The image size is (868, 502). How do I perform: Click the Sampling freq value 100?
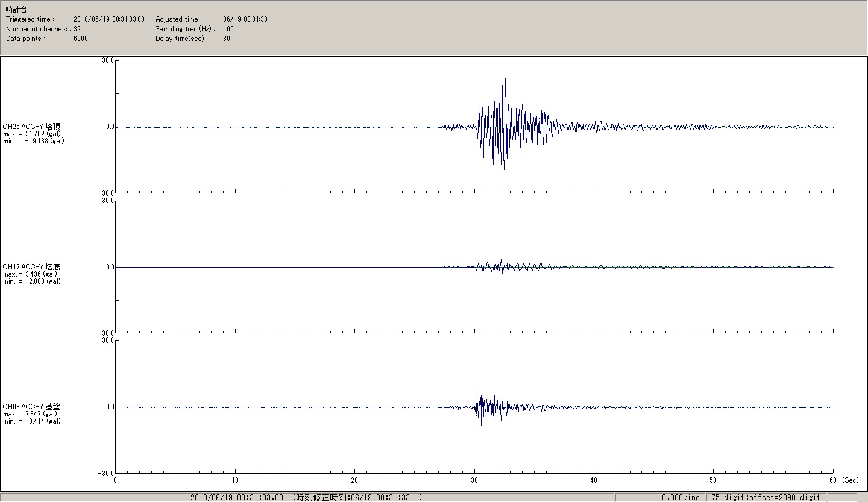click(x=228, y=29)
